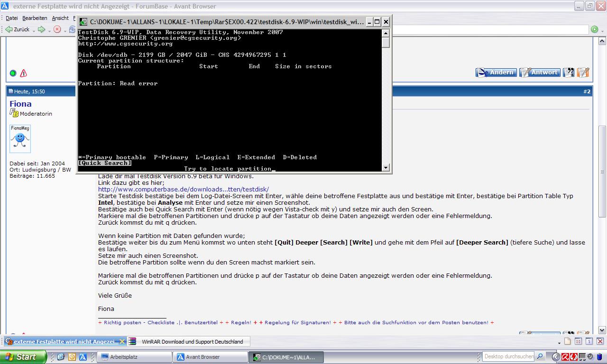The height and width of the screenshot is (364, 607).
Task: Click the [Quick Search] option in TestDisk
Action: 105,163
